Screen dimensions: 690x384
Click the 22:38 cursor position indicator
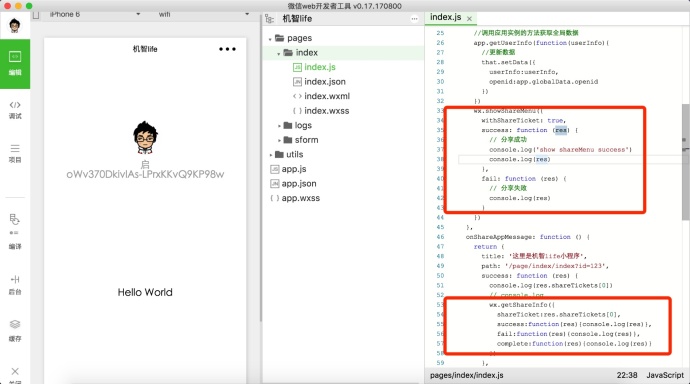pos(627,375)
